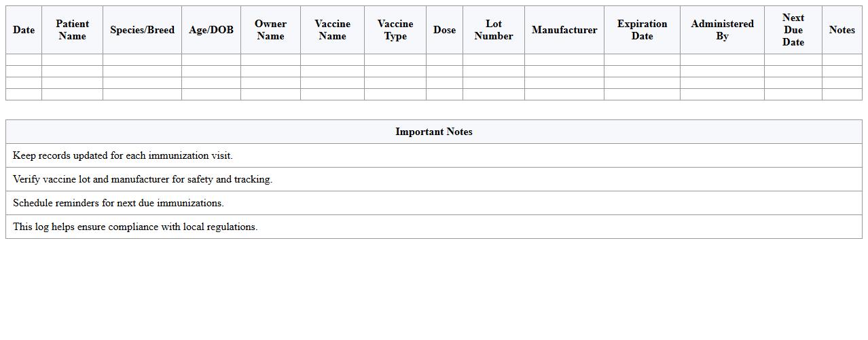This screenshot has height=340, width=868.
Task: Click the Important Notes heading
Action: click(x=433, y=132)
